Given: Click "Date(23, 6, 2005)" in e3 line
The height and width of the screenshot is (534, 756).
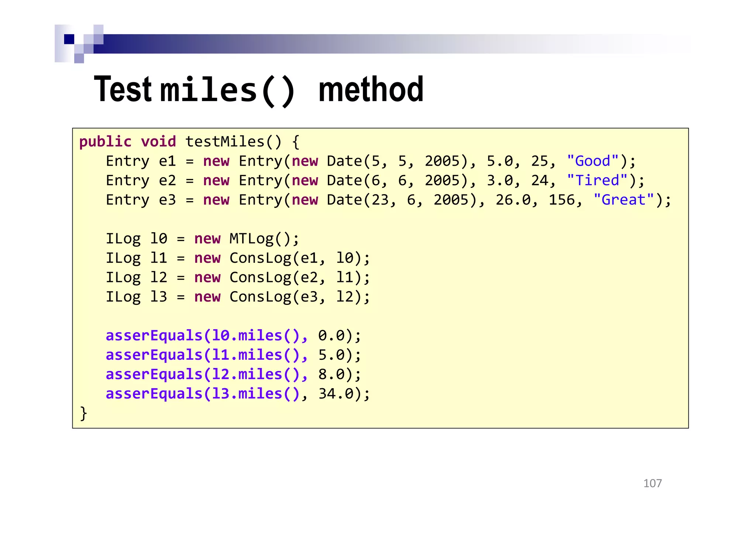Looking at the screenshot, I should (x=402, y=200).
